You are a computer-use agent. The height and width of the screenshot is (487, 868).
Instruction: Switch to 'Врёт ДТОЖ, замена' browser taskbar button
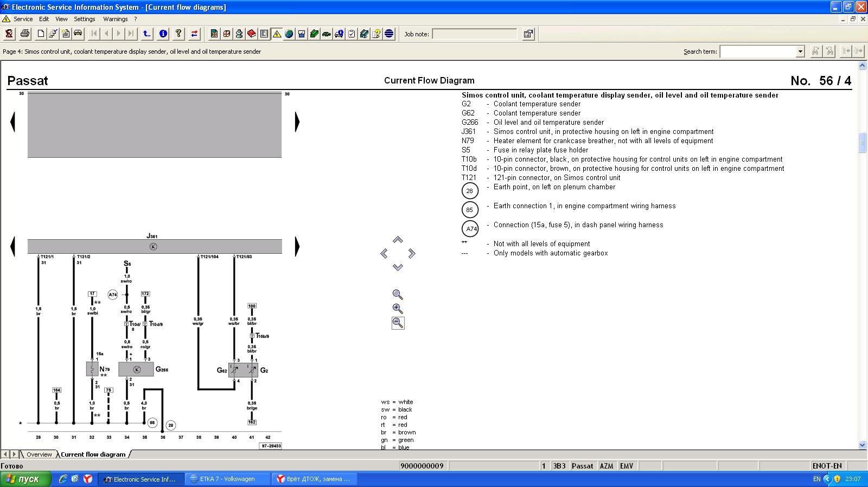click(x=315, y=479)
